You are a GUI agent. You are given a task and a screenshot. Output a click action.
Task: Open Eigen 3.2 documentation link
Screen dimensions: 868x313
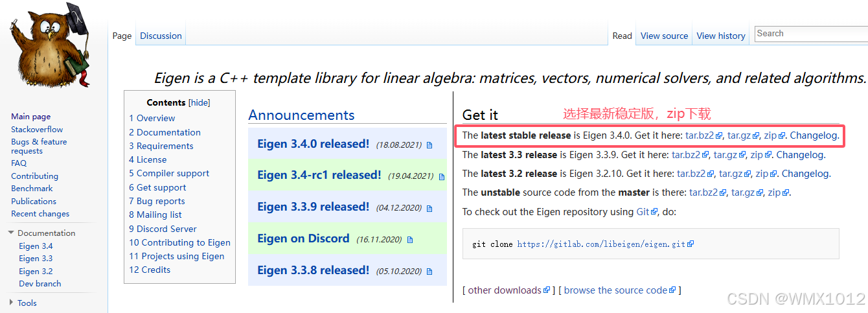click(x=36, y=271)
